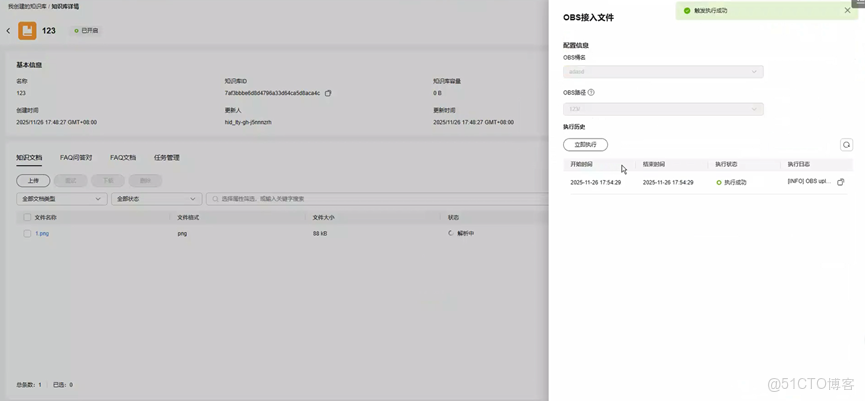Copy the 执行日志 entry
Image resolution: width=865 pixels, height=401 pixels.
click(840, 182)
